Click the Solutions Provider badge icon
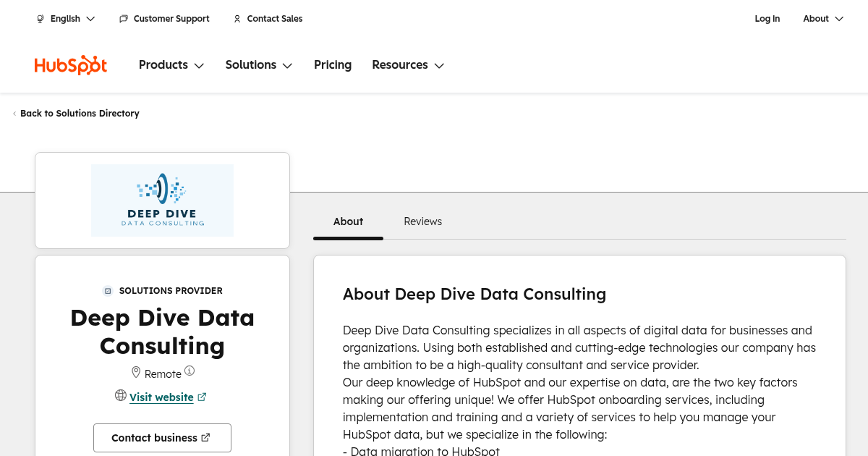 click(x=108, y=291)
